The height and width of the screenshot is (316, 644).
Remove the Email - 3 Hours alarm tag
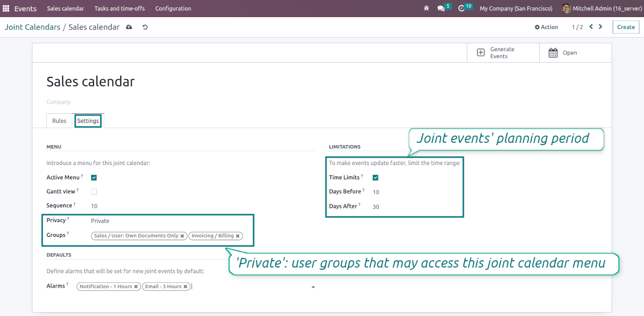pyautogui.click(x=185, y=287)
